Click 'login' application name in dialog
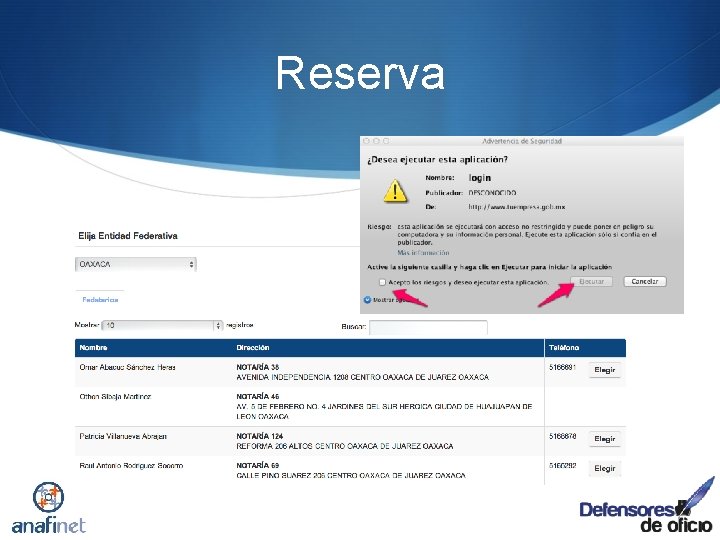 point(480,178)
